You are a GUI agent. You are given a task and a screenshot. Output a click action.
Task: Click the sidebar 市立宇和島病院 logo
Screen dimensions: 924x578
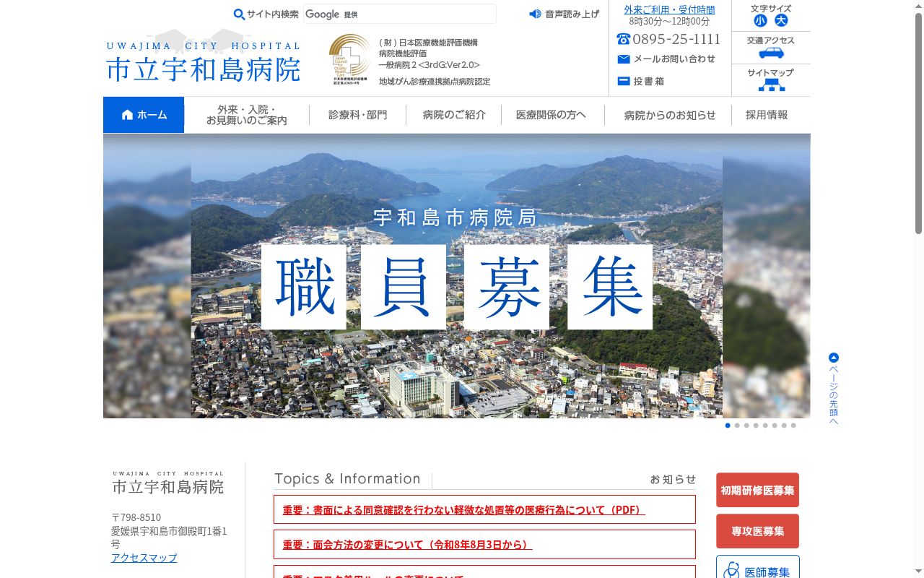[x=168, y=483]
